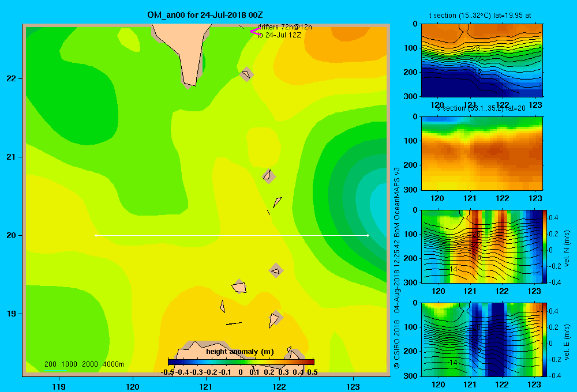Click the map title "OM_an00 for 24-Jul-2018 00Z"
This screenshot has height=392, width=577.
(205, 15)
